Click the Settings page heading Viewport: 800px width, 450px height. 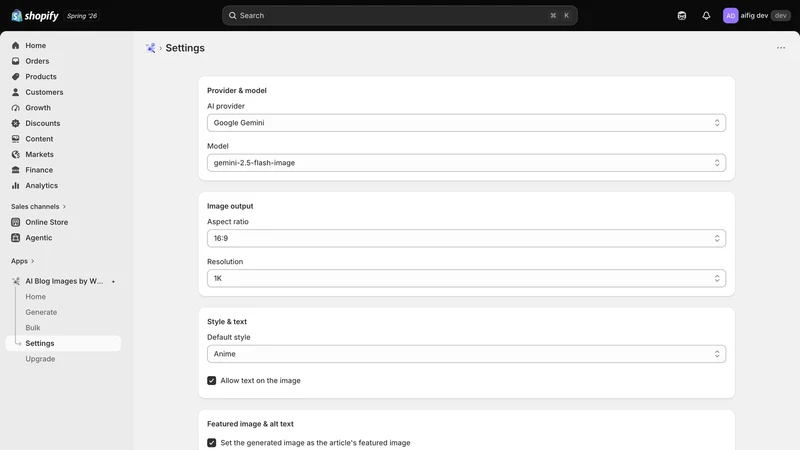point(185,48)
